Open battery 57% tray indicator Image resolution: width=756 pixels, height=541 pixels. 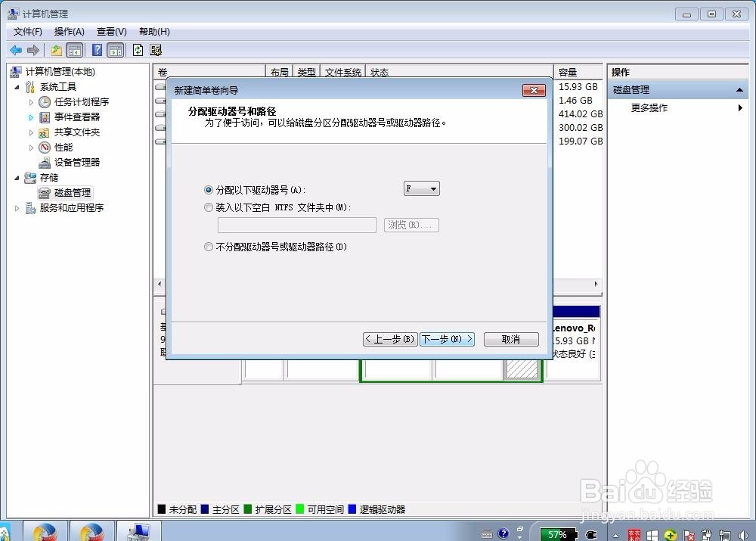click(559, 534)
